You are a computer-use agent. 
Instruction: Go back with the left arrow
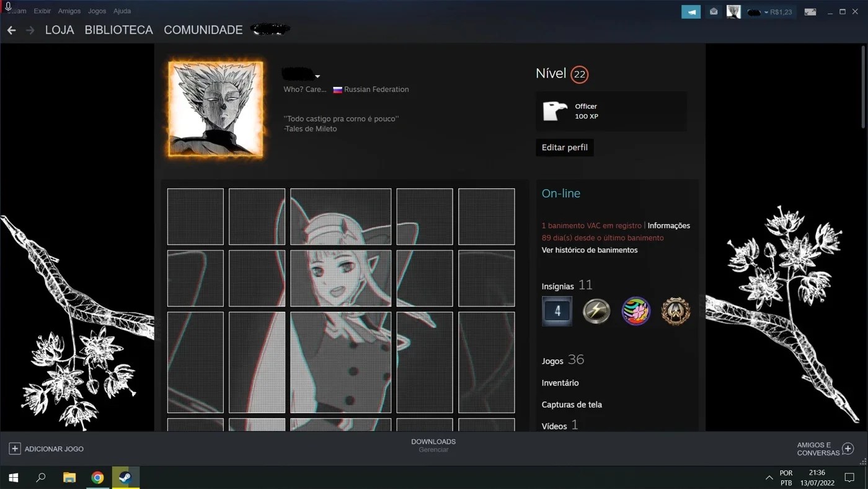(11, 30)
